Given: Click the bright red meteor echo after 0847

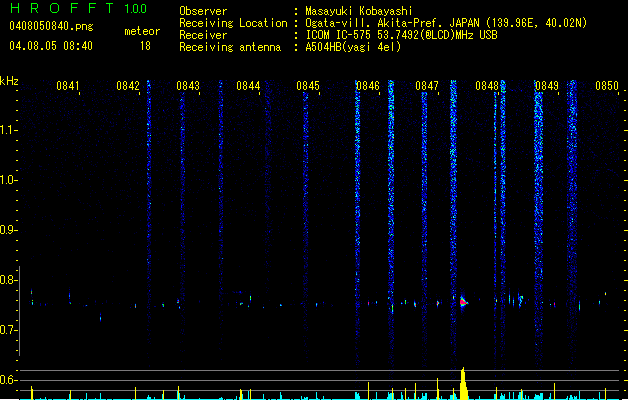Looking at the screenshot, I should tap(463, 301).
